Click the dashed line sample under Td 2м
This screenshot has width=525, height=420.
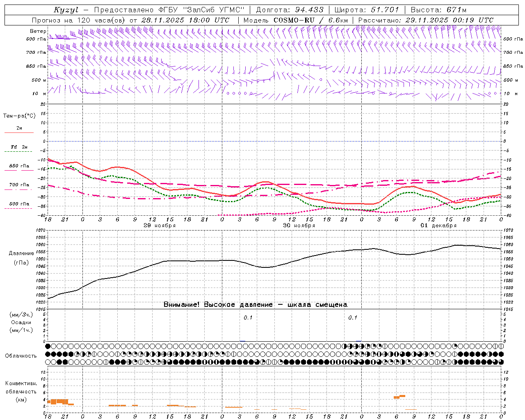click(18, 152)
